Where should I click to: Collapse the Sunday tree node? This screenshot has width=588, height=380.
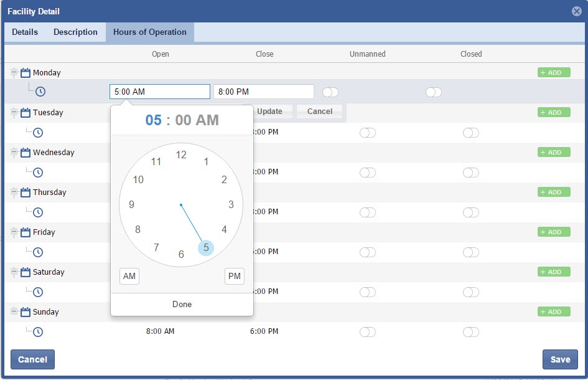[14, 312]
